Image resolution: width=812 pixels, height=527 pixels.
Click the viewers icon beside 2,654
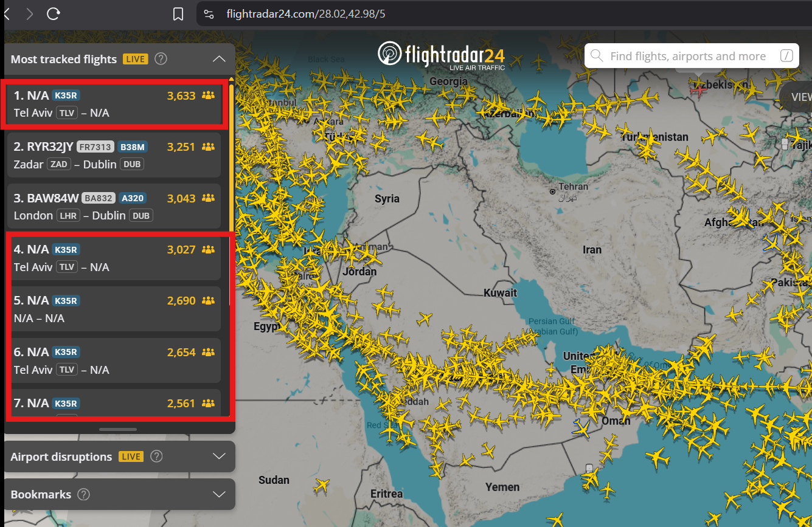209,352
